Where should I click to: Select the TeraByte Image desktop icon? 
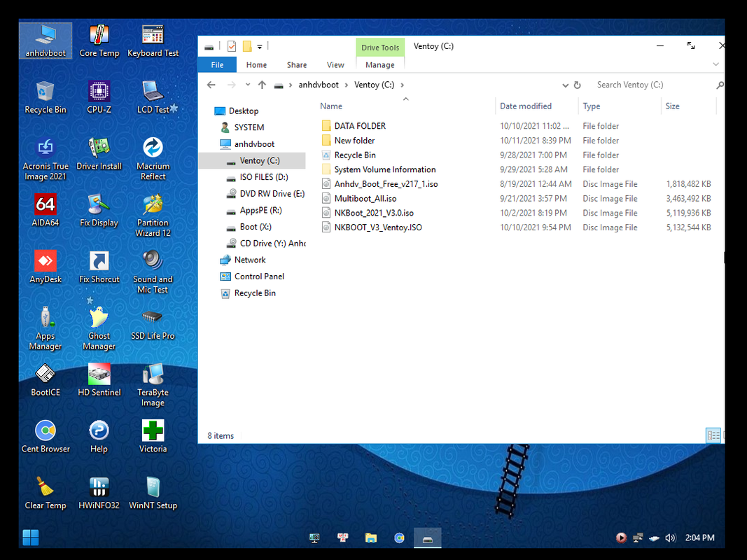pos(153,385)
